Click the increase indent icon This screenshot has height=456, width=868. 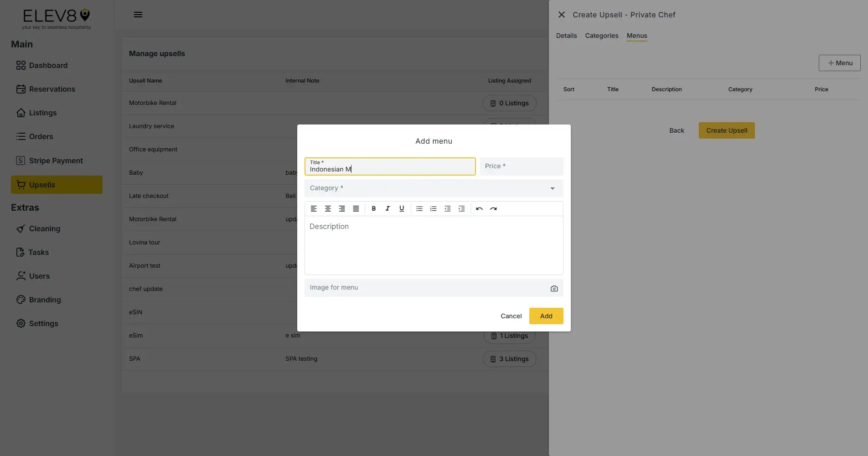point(461,208)
